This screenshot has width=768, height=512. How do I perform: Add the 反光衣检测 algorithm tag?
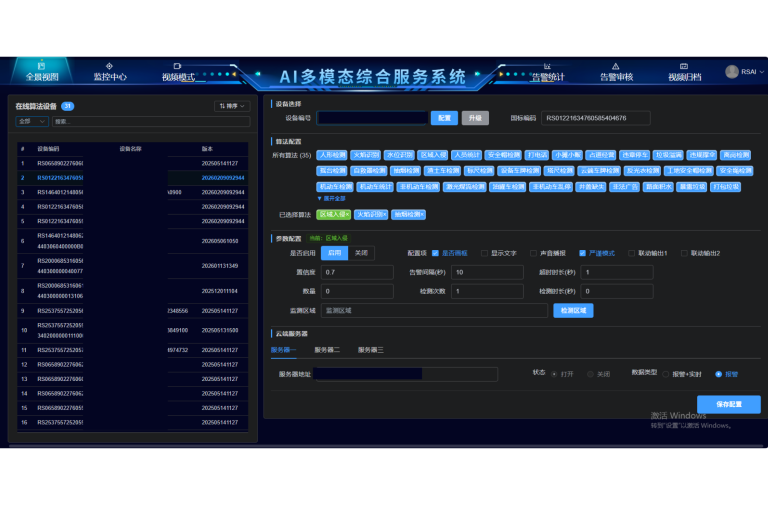click(643, 171)
